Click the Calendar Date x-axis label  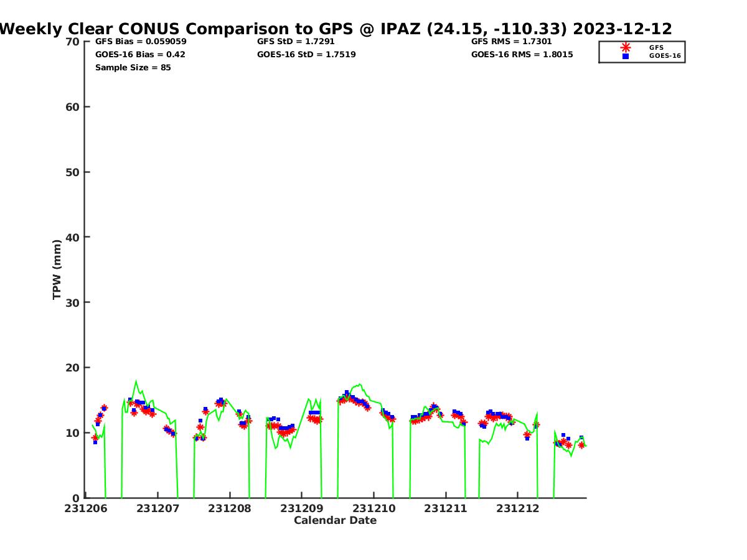pyautogui.click(x=335, y=521)
